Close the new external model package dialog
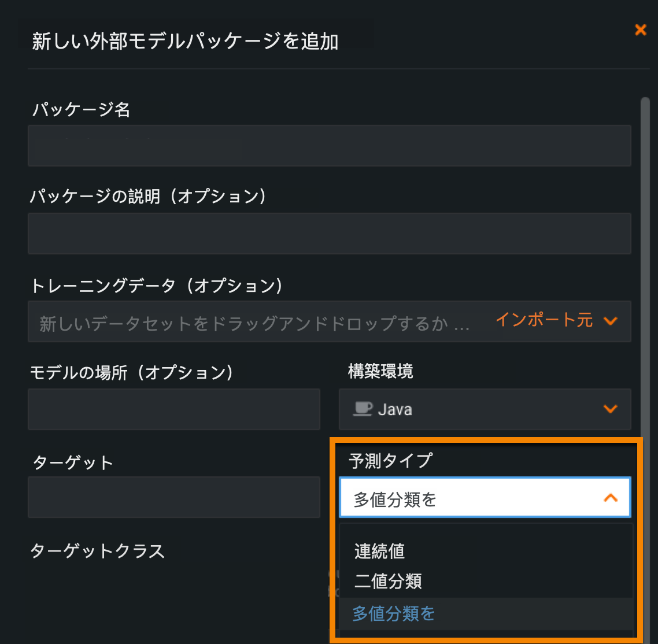Viewport: 658px width, 644px height. pyautogui.click(x=640, y=30)
